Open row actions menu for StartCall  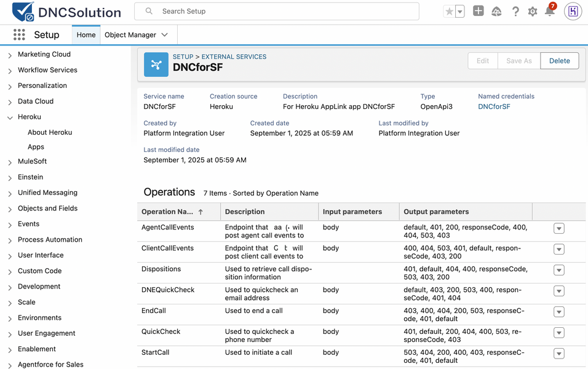[x=558, y=354]
